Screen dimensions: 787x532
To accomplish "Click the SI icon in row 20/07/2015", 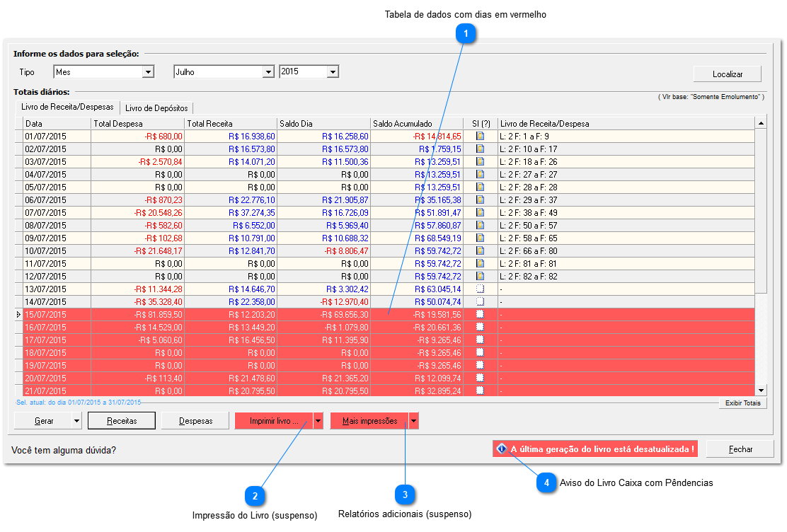I will click(x=481, y=378).
